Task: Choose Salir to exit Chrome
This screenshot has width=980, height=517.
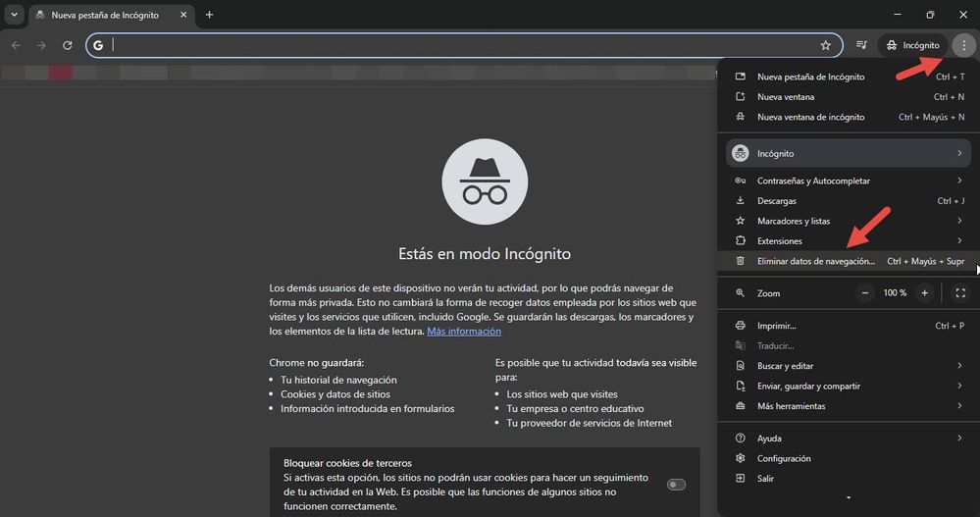Action: (849, 478)
